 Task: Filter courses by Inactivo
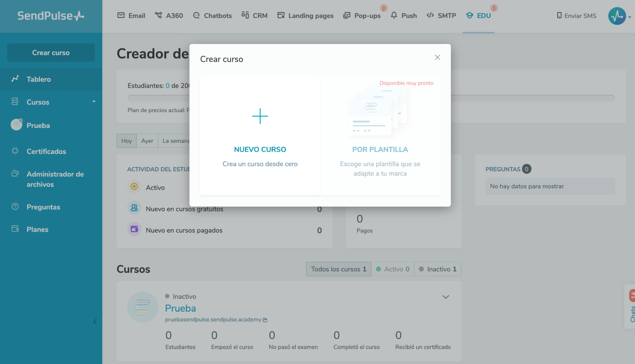[x=438, y=269]
